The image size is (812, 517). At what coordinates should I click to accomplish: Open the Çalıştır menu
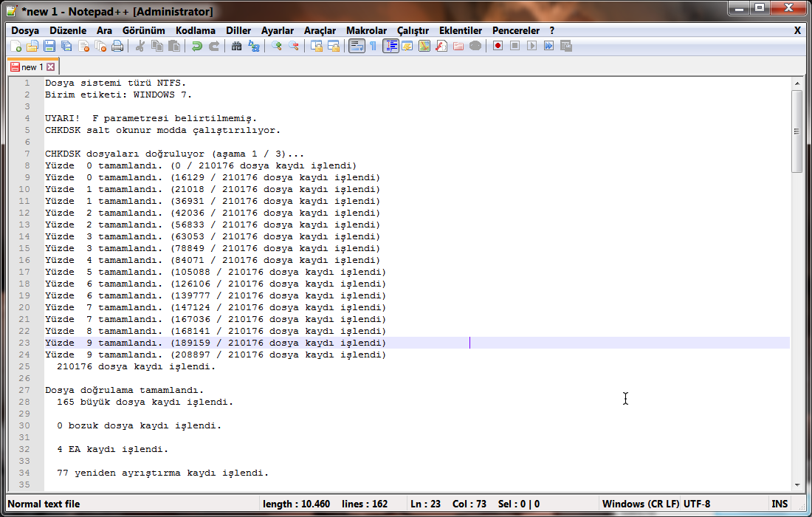click(413, 30)
